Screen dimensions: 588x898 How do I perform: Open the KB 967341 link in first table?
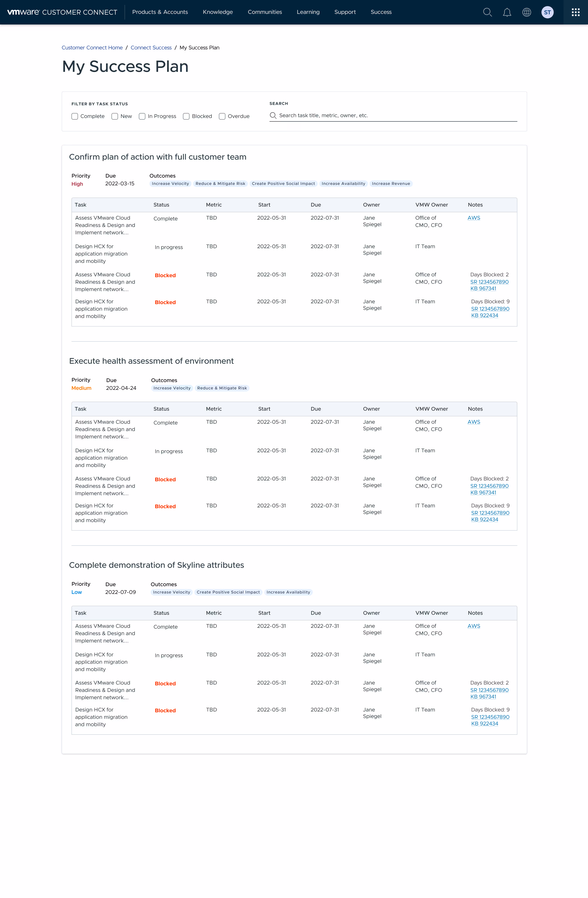[x=483, y=289]
